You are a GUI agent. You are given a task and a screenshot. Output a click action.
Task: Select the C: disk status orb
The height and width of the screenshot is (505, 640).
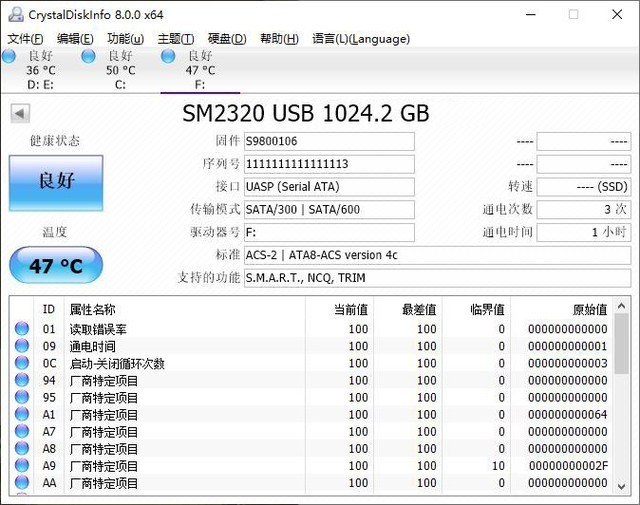pos(89,56)
